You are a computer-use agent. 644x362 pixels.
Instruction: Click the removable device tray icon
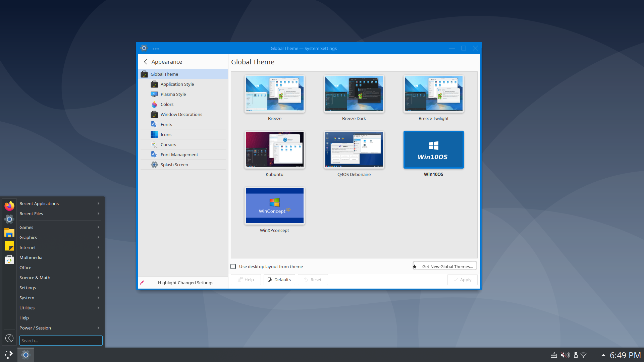[x=576, y=355]
